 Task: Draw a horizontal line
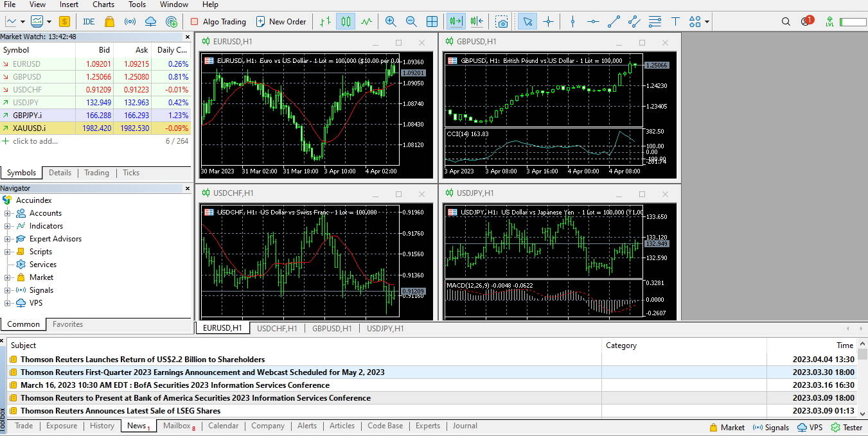pyautogui.click(x=593, y=21)
